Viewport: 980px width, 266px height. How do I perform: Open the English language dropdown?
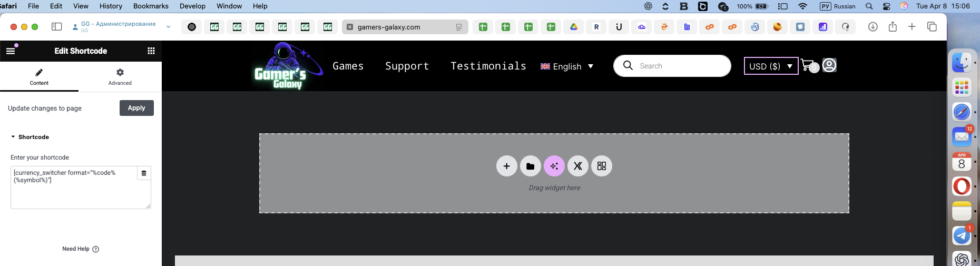tap(567, 66)
